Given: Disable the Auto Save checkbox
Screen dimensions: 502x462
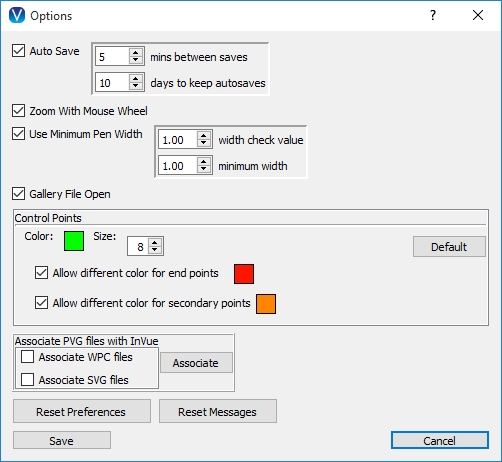Looking at the screenshot, I should (19, 51).
